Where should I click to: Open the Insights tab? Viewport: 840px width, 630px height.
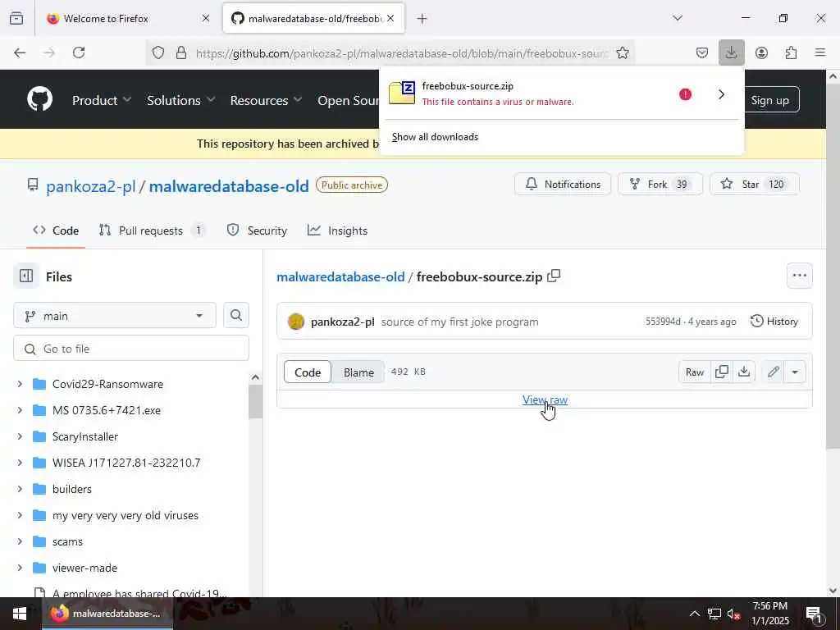pos(337,231)
